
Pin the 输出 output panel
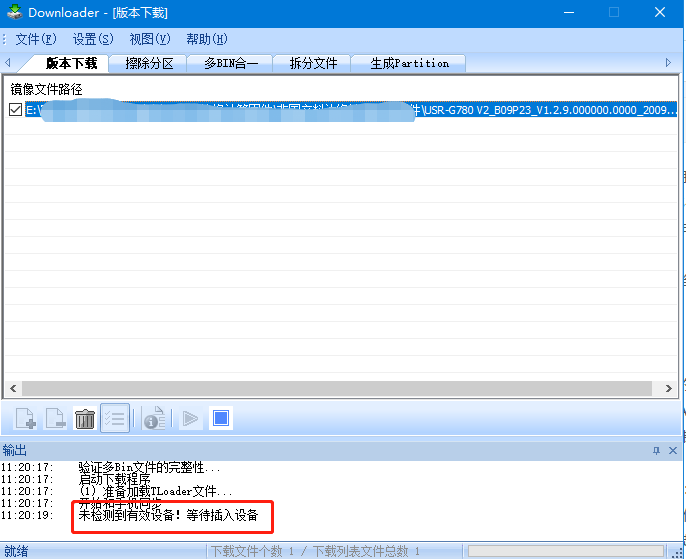[x=657, y=450]
